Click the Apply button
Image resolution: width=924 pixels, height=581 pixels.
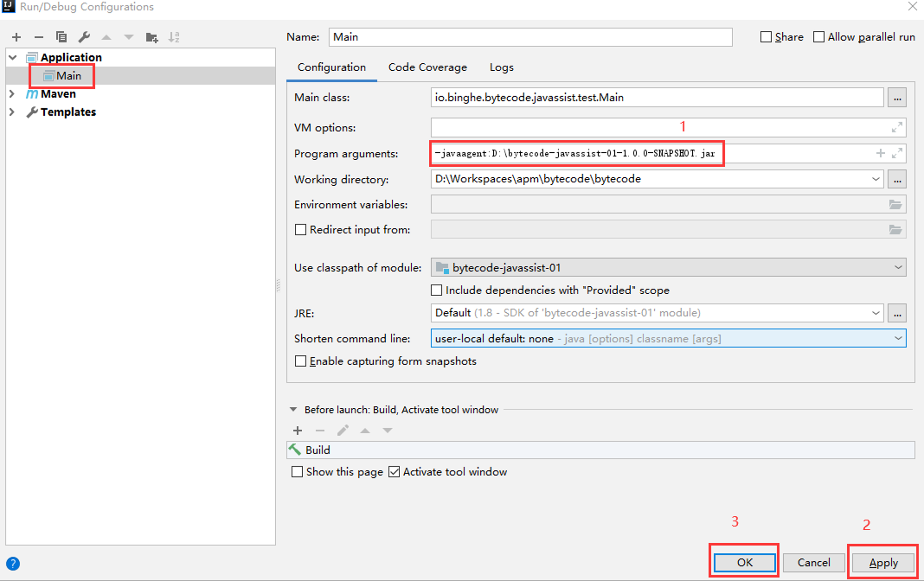[x=883, y=563]
